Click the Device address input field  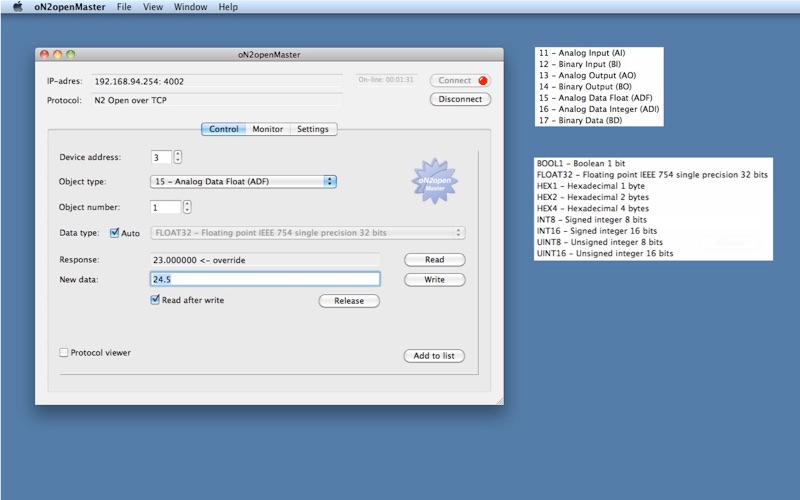(x=161, y=157)
